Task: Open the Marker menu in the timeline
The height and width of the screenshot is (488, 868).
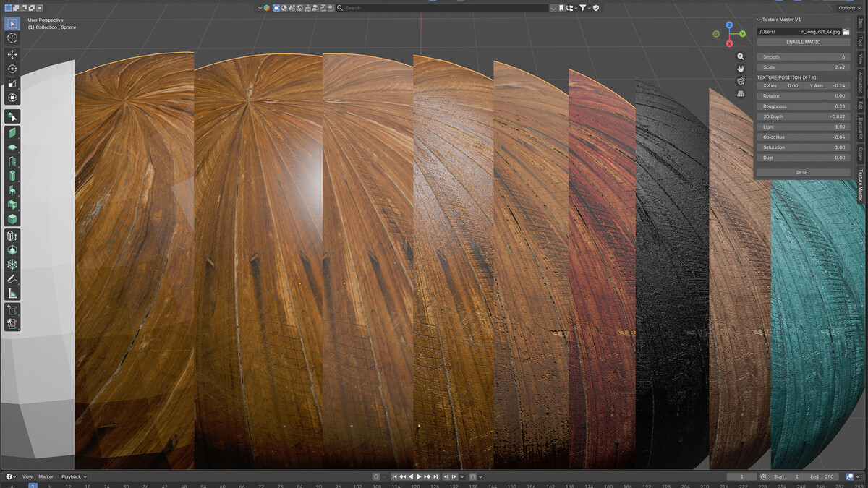Action: (46, 476)
